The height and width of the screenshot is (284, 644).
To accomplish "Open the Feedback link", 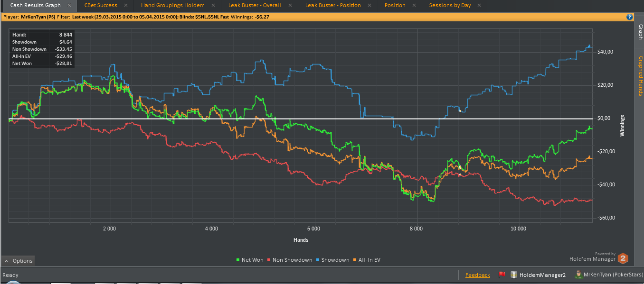I will [478, 275].
